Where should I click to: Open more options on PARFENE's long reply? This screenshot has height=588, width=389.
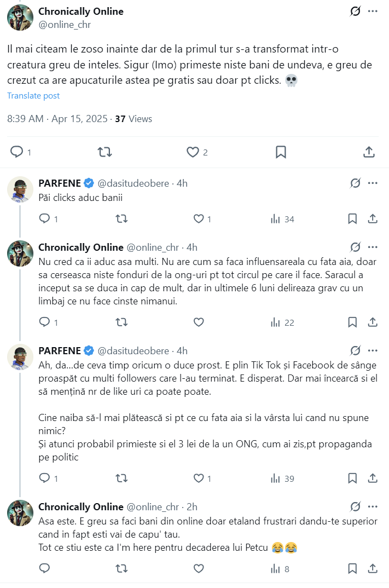(373, 350)
